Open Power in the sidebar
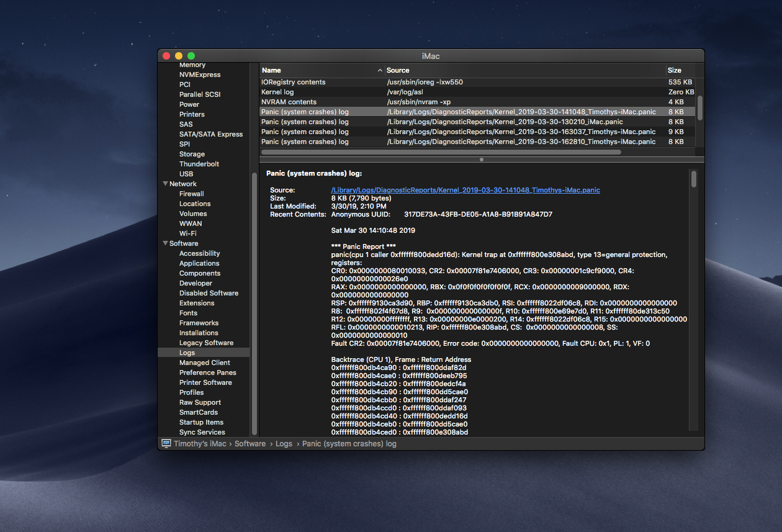Image resolution: width=782 pixels, height=532 pixels. tap(189, 104)
